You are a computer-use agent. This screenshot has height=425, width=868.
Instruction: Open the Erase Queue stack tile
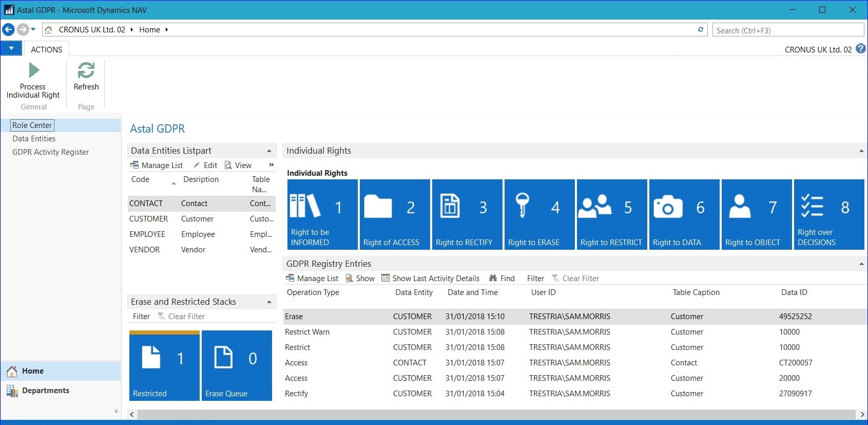237,365
